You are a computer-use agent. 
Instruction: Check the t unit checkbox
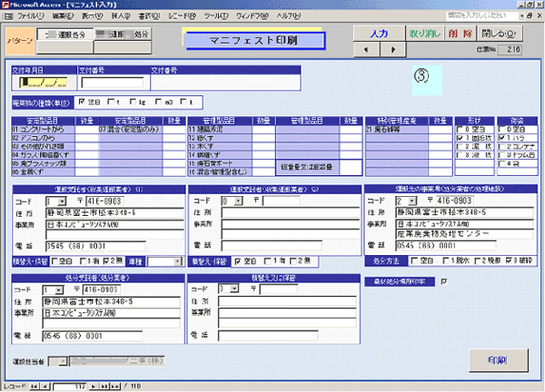pyautogui.click(x=111, y=102)
